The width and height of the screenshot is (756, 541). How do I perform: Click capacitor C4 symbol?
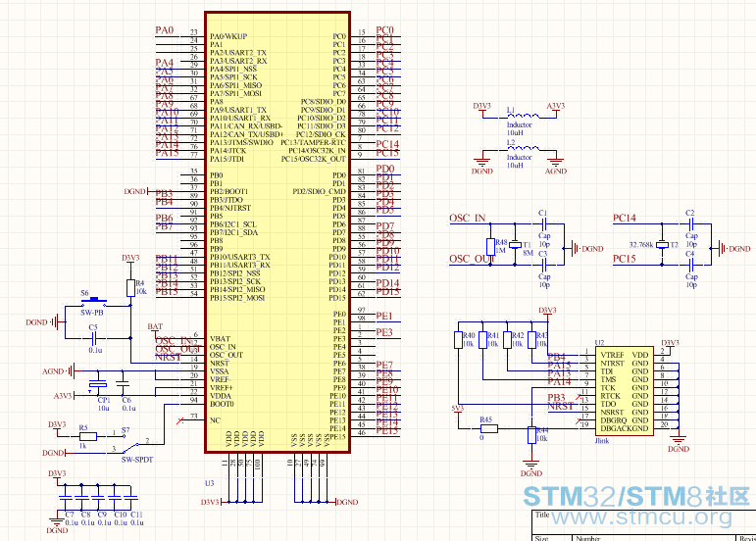tap(691, 265)
